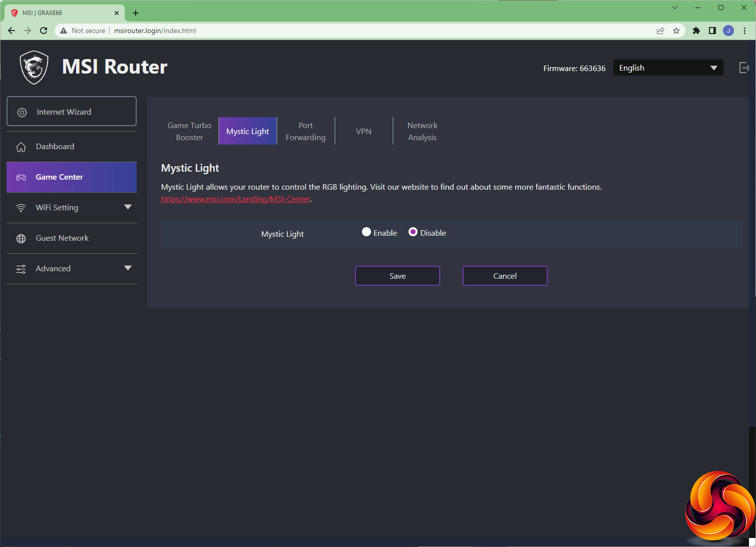
Task: Select the Enable radio button for Mystic Light
Action: (366, 232)
